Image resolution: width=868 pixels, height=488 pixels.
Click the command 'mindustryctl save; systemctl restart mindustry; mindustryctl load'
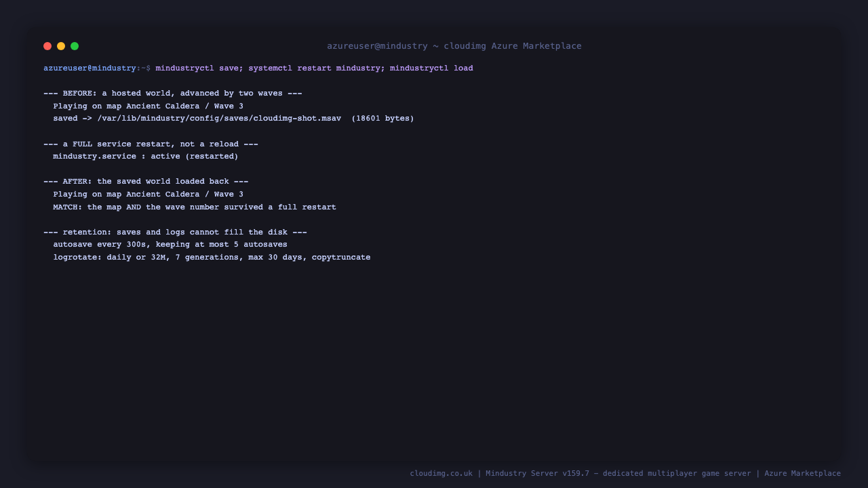315,68
